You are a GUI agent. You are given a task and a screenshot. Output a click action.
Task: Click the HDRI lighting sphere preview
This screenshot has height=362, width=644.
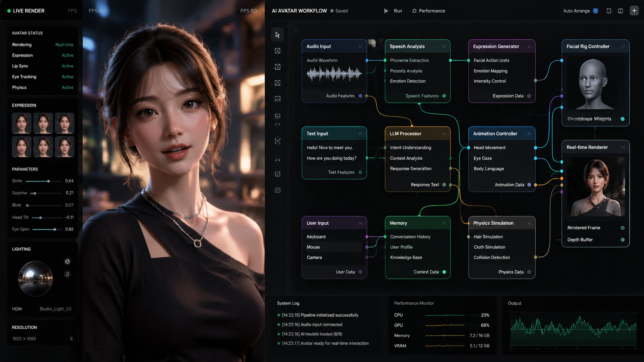click(x=35, y=279)
